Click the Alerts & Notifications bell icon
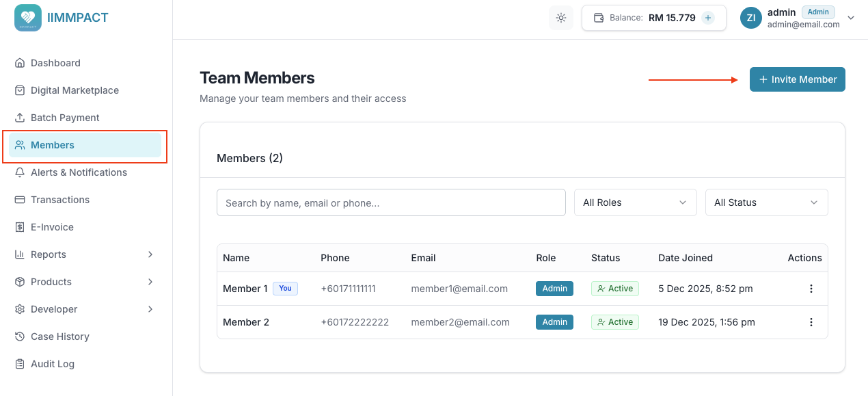The width and height of the screenshot is (868, 396). 21,172
